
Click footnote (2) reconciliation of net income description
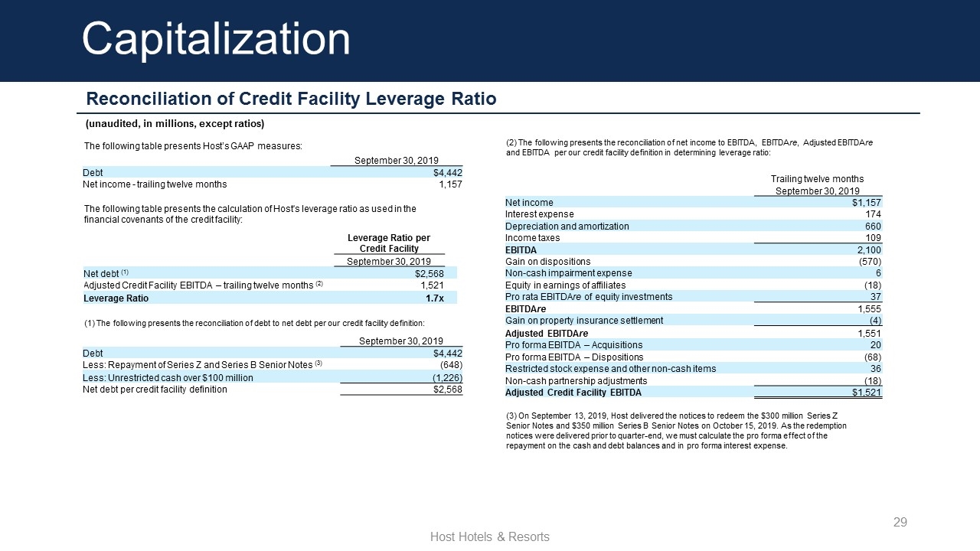click(x=690, y=147)
